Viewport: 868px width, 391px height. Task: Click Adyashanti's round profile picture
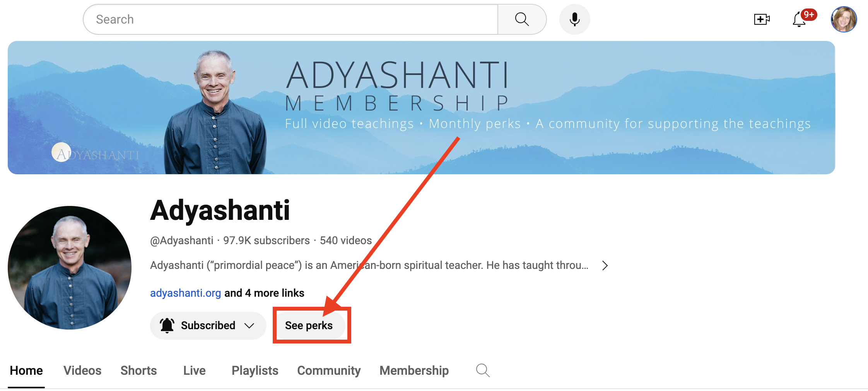(70, 267)
